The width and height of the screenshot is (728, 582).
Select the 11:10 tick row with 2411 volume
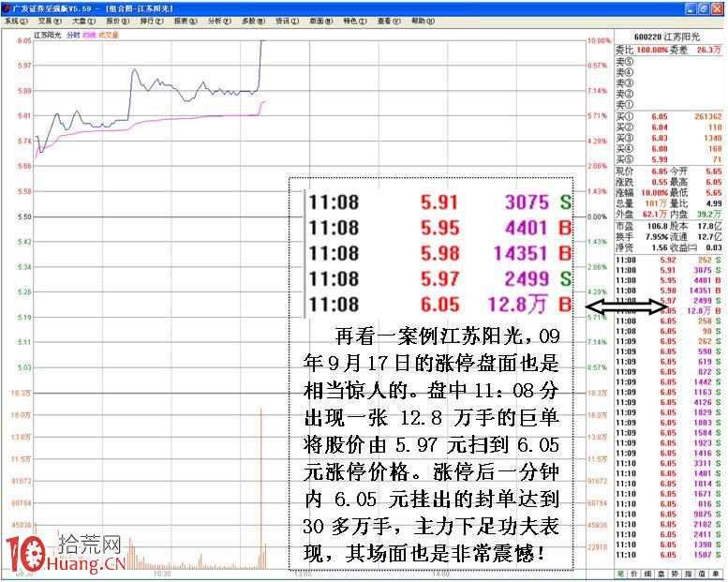[669, 534]
